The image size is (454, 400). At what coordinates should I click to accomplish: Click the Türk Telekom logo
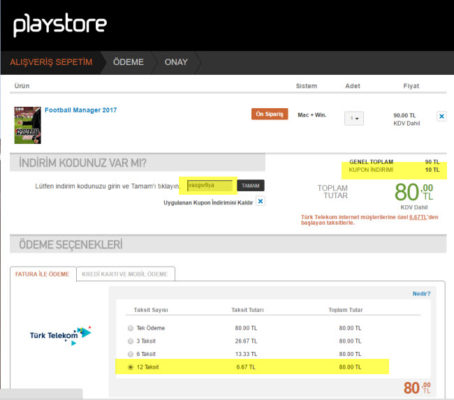tap(60, 335)
